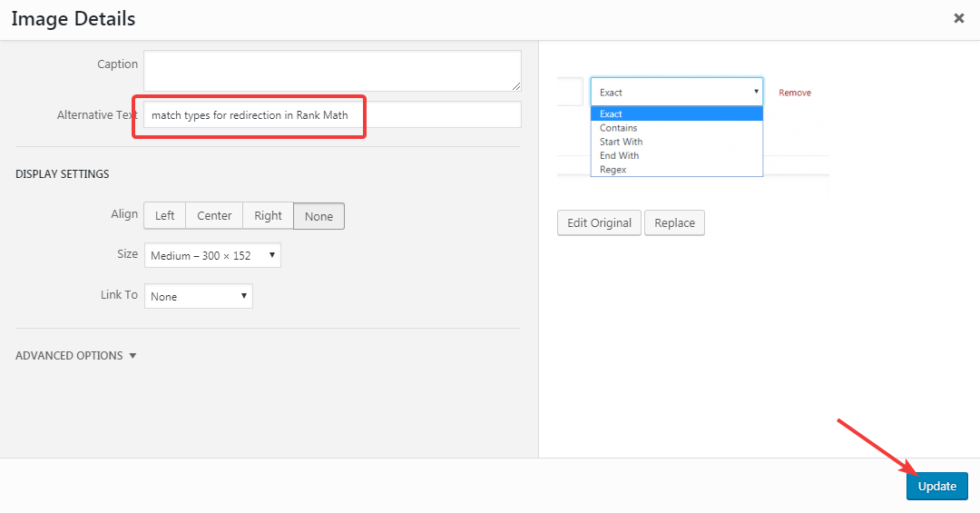
Task: Select the Contains match type
Action: tap(618, 128)
